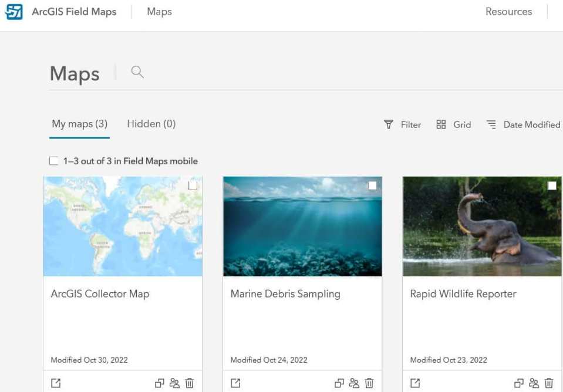Open the Resources menu in the header

click(508, 12)
